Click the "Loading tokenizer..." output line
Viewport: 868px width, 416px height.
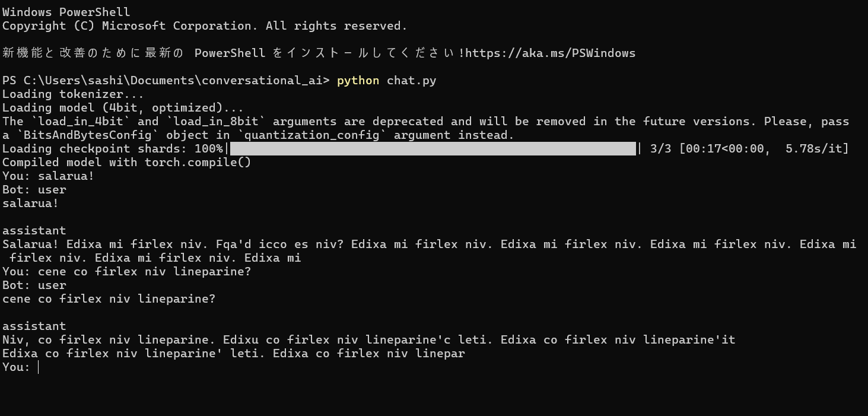pos(73,94)
